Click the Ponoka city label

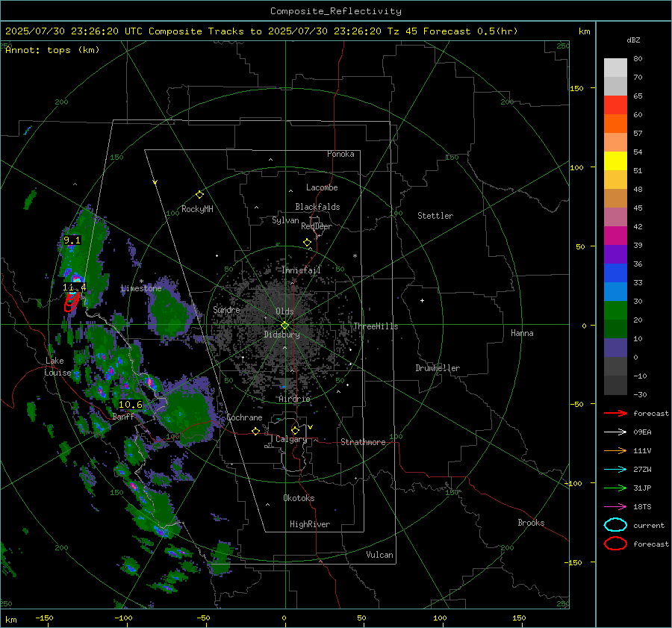[x=340, y=154]
